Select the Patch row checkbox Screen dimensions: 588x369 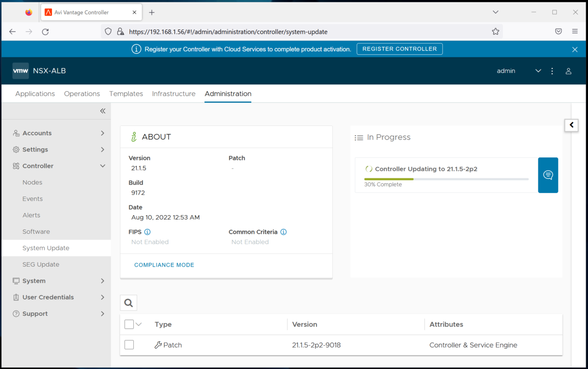point(129,345)
